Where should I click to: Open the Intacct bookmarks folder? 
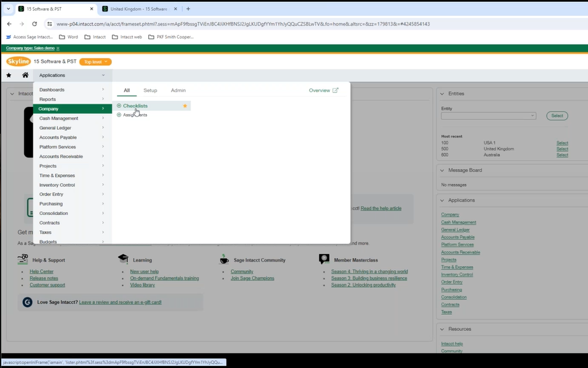point(95,37)
